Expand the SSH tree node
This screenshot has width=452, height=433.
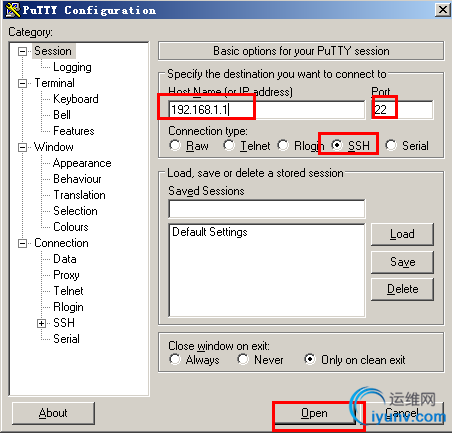coord(41,323)
